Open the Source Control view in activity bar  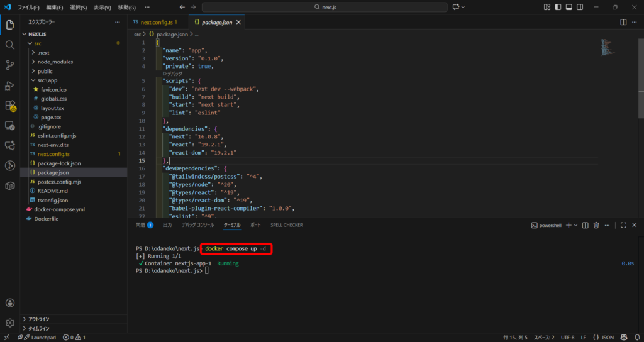click(x=10, y=65)
